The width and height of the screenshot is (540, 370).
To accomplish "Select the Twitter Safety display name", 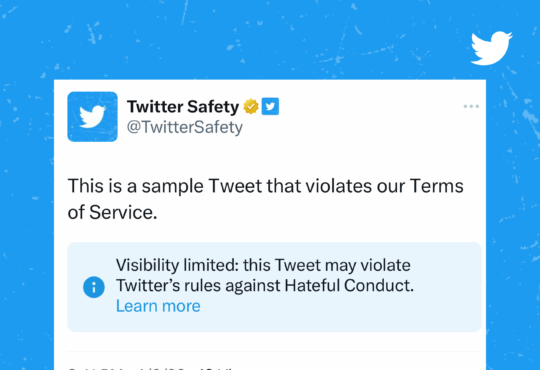I will tap(183, 106).
